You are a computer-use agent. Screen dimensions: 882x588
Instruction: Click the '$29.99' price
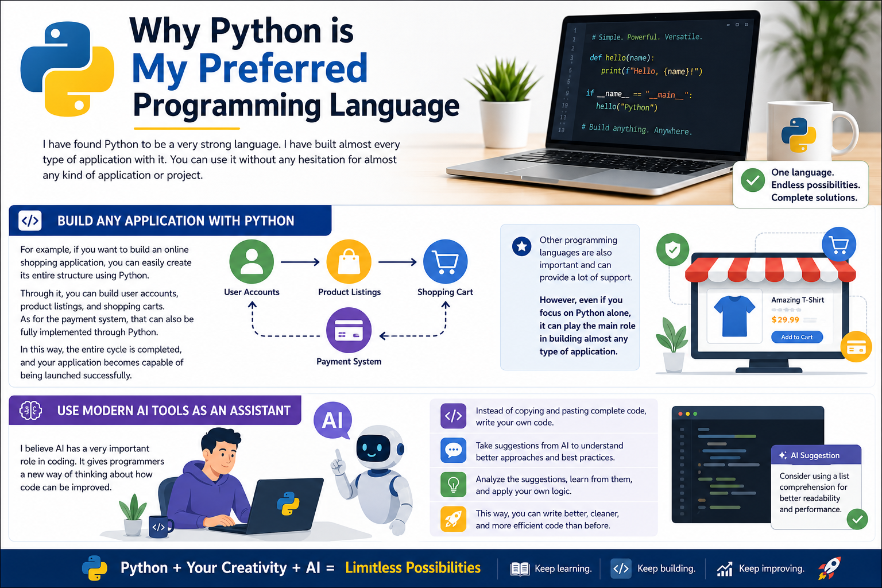pos(785,320)
